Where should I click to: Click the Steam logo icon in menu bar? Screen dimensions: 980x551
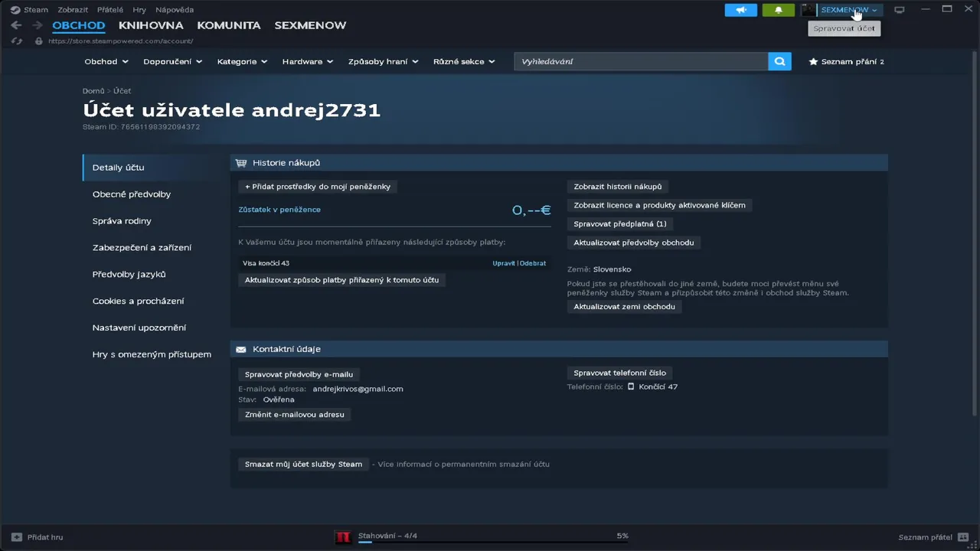(15, 10)
